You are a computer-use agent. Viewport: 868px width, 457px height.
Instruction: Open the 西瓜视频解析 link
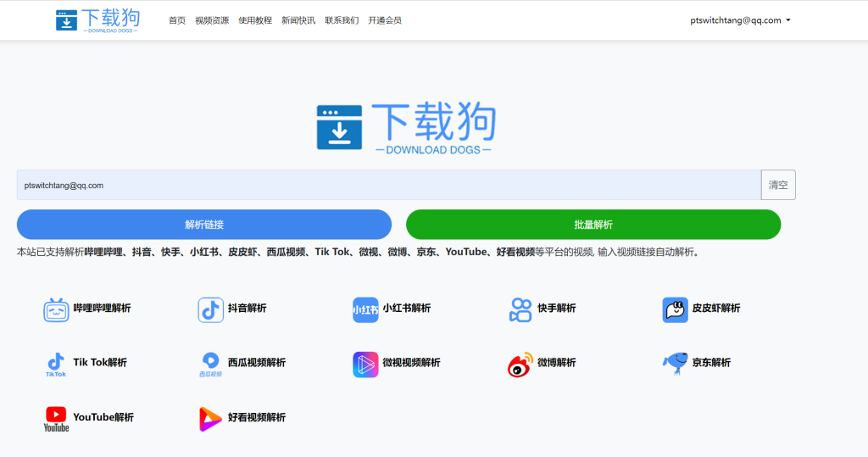(x=257, y=363)
